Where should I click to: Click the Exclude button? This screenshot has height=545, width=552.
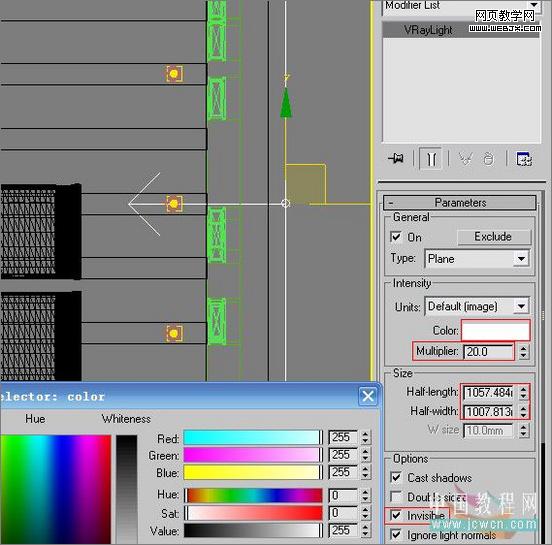click(494, 237)
